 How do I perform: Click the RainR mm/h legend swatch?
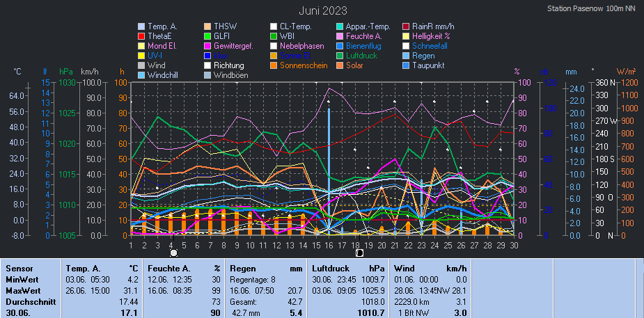(406, 26)
